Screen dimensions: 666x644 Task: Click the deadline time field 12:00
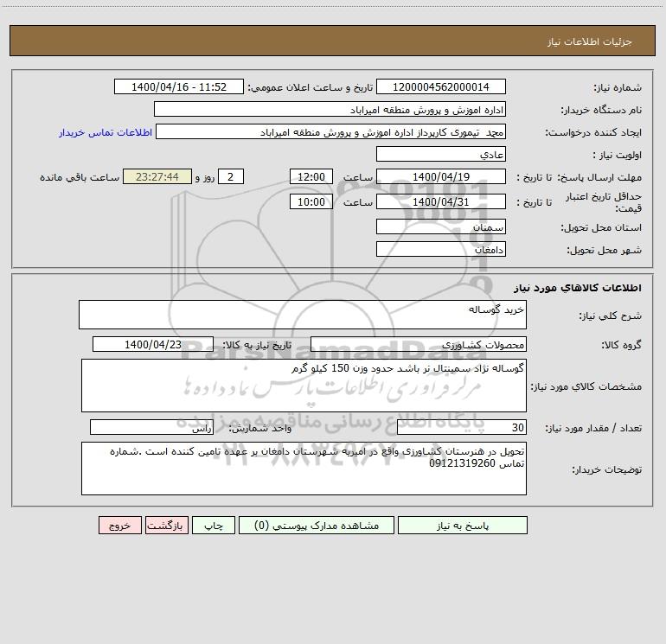tap(311, 176)
